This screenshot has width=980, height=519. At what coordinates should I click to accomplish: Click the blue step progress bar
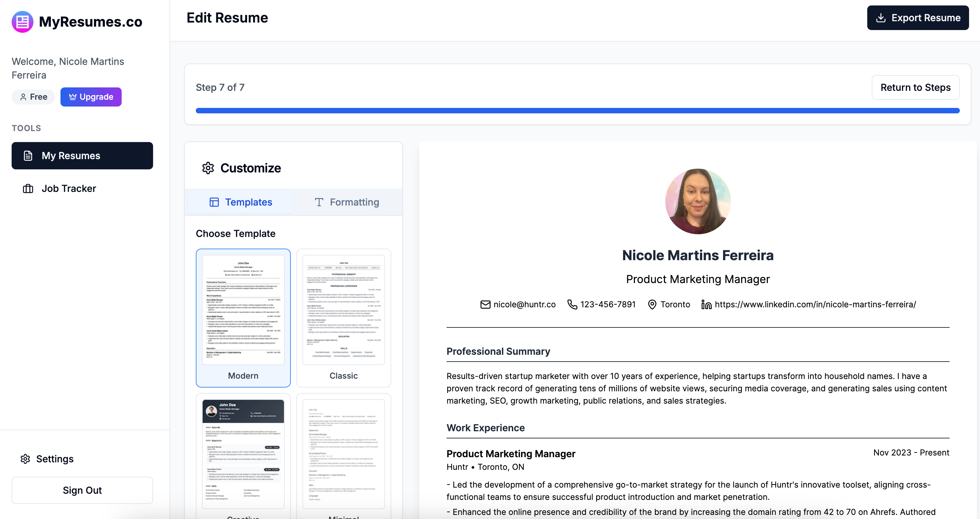click(x=577, y=111)
